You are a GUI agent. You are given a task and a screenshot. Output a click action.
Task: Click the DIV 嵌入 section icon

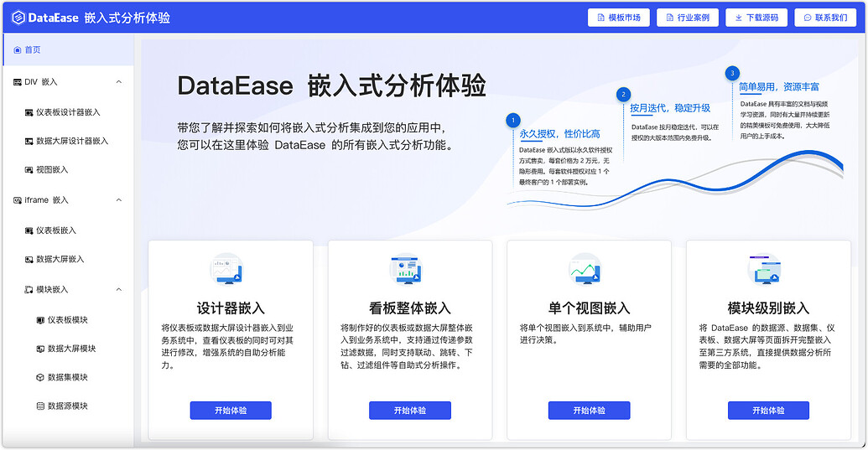(17, 82)
